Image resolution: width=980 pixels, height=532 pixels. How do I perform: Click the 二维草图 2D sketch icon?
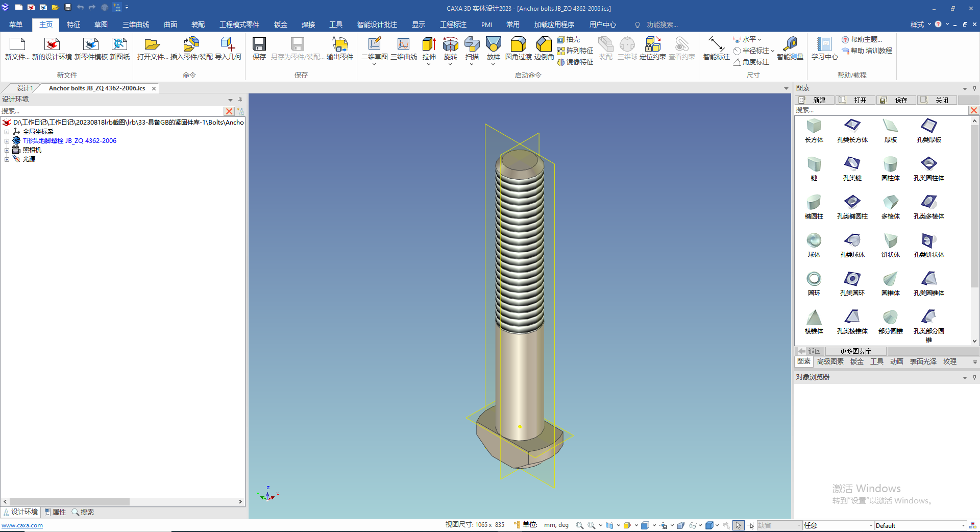point(374,45)
